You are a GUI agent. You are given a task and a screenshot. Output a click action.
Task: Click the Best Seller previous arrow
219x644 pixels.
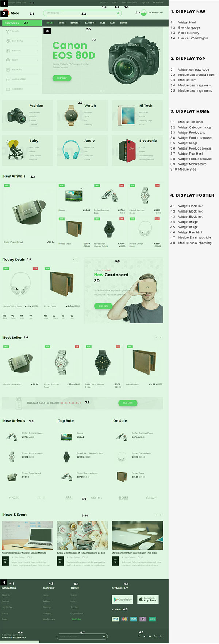pos(156,338)
